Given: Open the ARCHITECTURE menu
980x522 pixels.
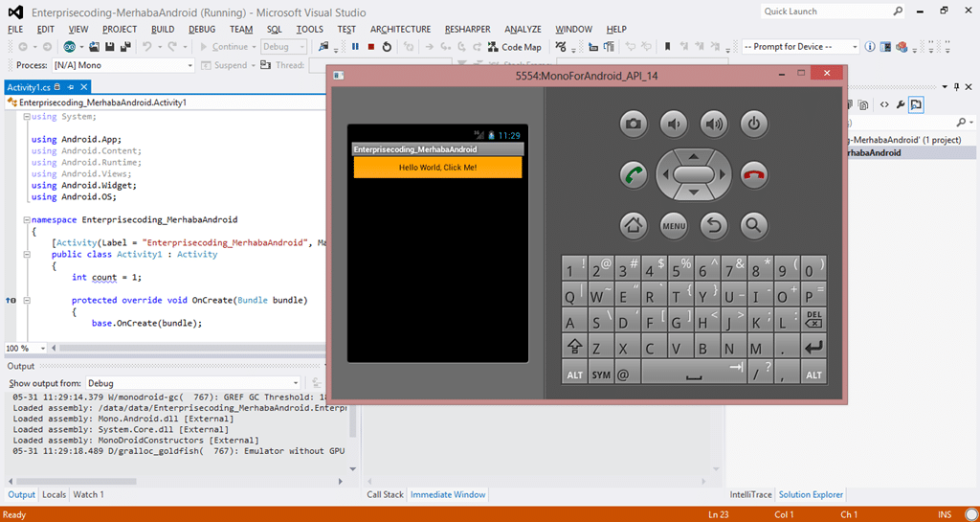Looking at the screenshot, I should [401, 30].
